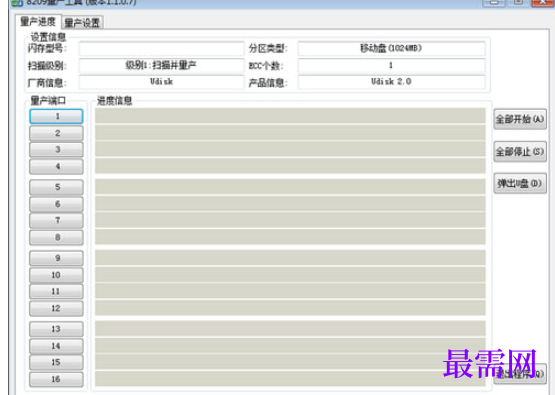The width and height of the screenshot is (555, 395).
Task: Click port button 14
Action: click(57, 346)
